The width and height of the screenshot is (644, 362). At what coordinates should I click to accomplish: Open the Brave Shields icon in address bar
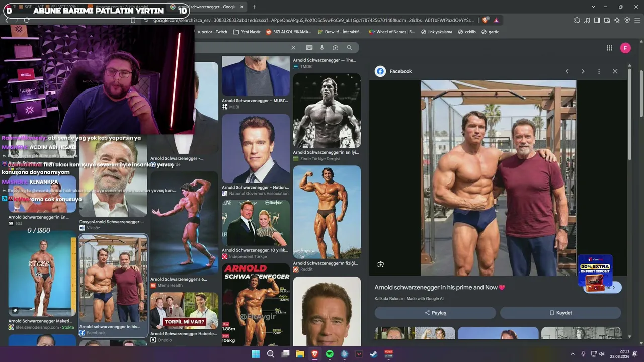[485, 20]
